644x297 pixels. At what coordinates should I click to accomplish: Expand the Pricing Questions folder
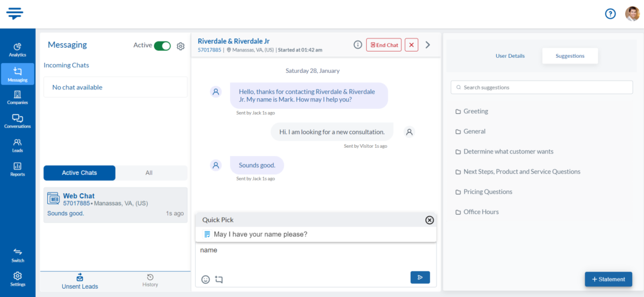(x=487, y=192)
